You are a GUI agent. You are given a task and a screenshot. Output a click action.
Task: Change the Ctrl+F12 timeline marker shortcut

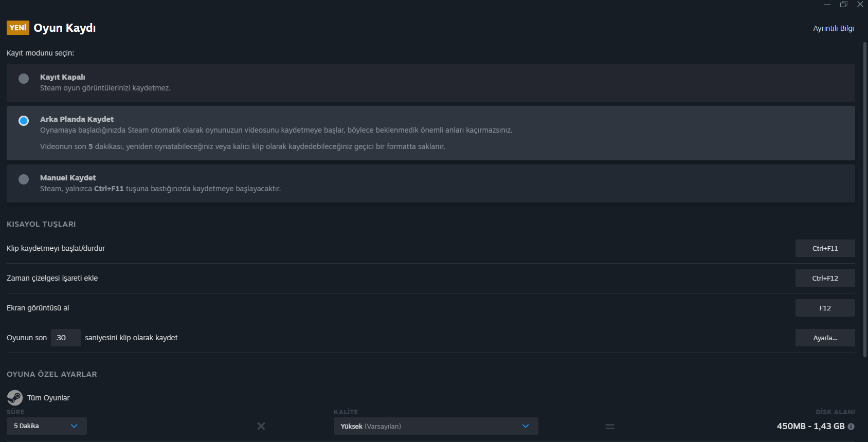tap(825, 278)
